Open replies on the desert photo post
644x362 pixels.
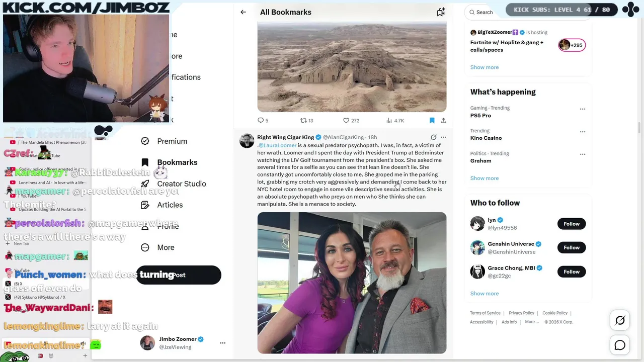[261, 121]
